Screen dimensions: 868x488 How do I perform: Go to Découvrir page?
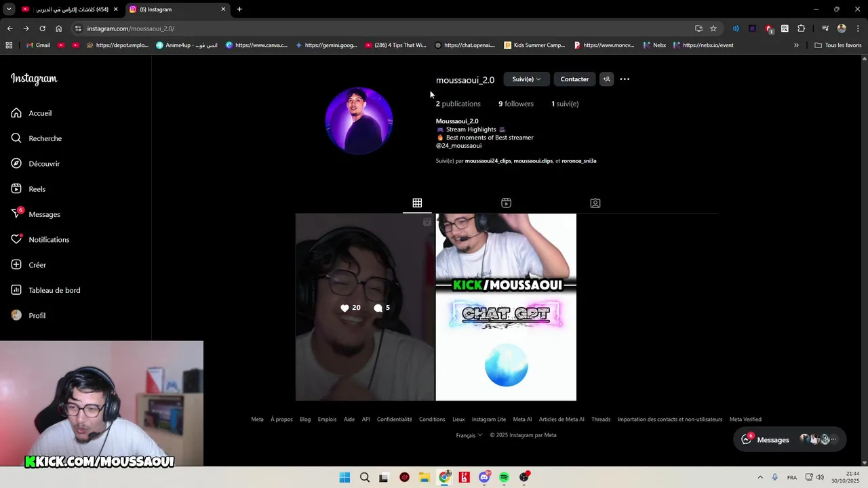click(x=35, y=163)
